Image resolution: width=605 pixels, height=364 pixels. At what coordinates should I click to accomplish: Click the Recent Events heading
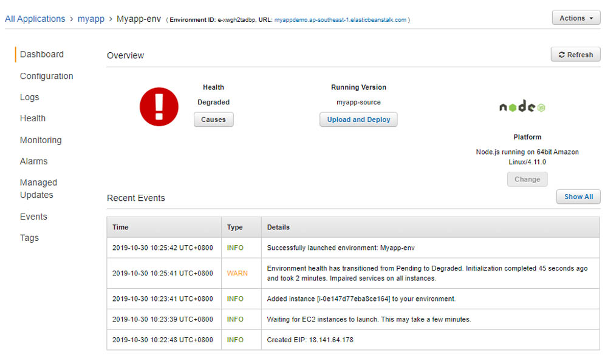(136, 198)
